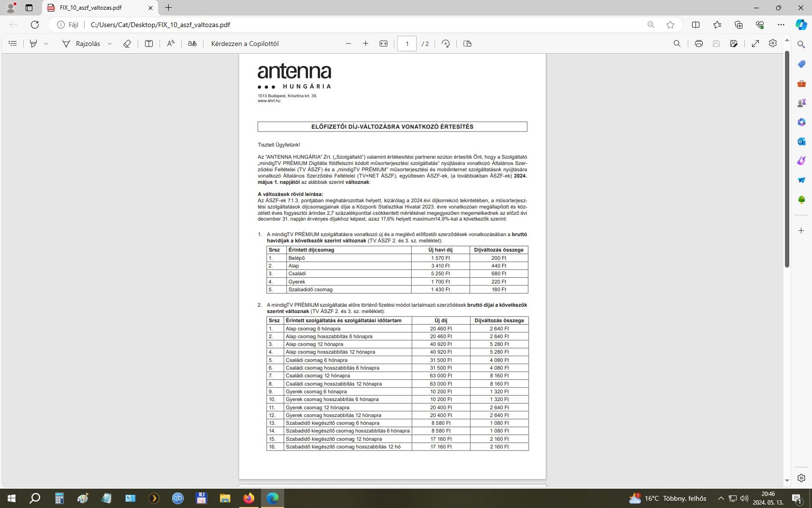Select the FIX_10_aszf_valtozas.pdf tab

101,8
